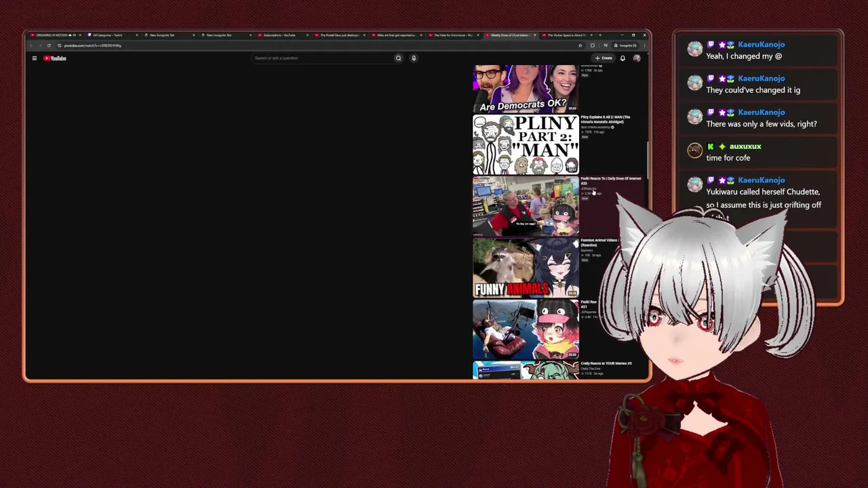This screenshot has width=868, height=488.
Task: Click the auxuxux username in chat
Action: click(745, 146)
